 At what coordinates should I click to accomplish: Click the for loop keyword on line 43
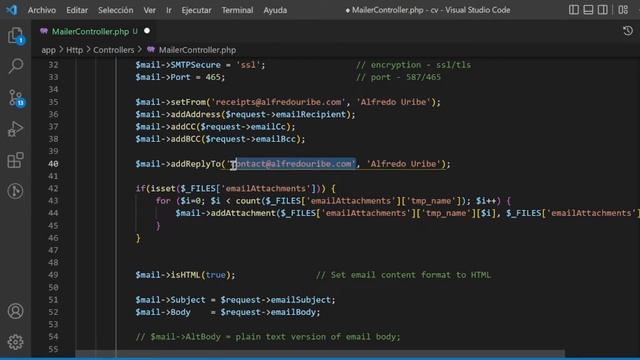163,201
